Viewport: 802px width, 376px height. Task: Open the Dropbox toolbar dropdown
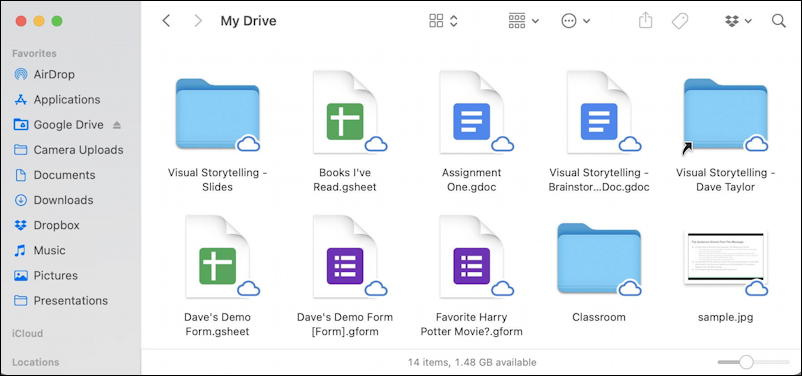[739, 21]
